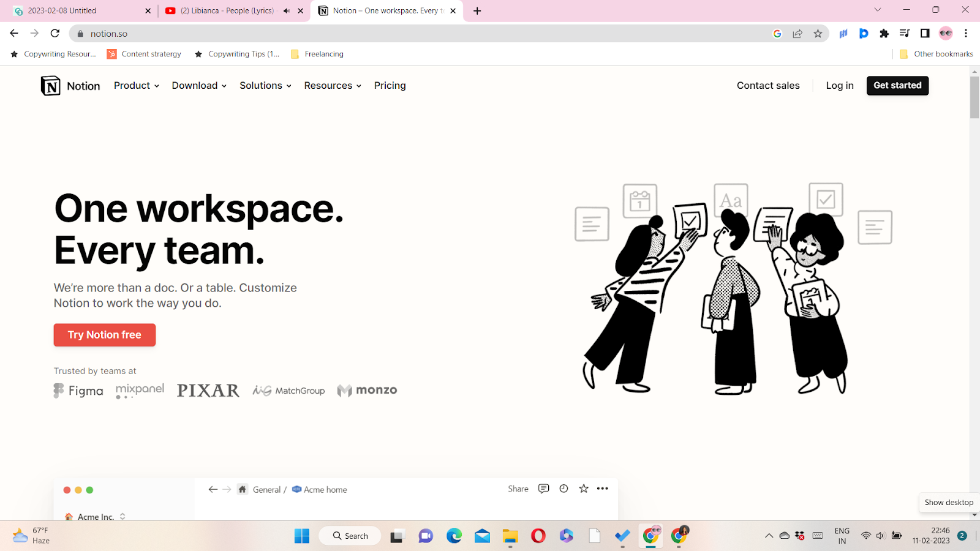This screenshot has height=551, width=980.
Task: Click the Try Notion free button
Action: [104, 335]
